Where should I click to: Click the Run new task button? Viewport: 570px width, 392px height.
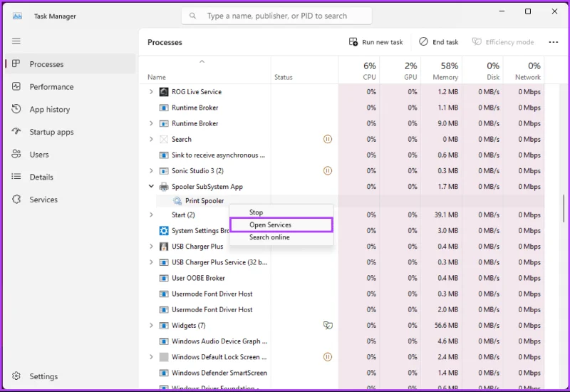coord(376,42)
